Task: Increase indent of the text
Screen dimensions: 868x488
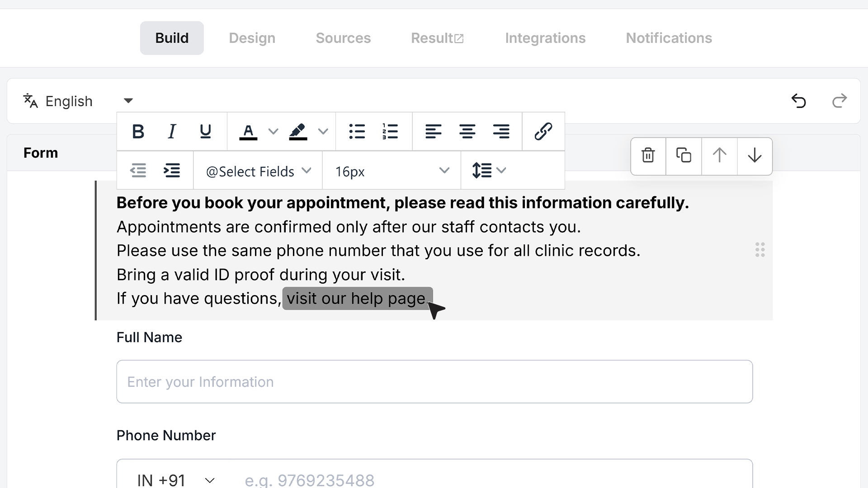Action: [172, 171]
